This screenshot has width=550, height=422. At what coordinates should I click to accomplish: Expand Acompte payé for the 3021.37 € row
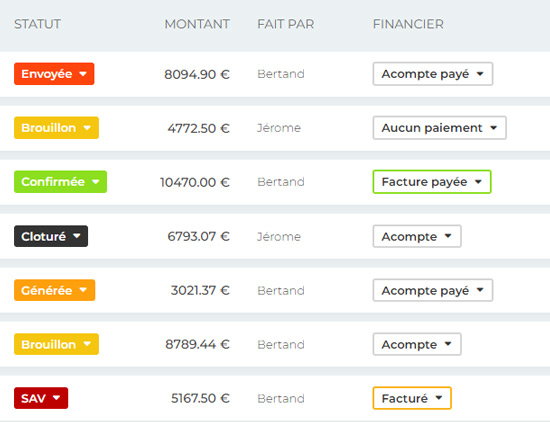(x=433, y=290)
